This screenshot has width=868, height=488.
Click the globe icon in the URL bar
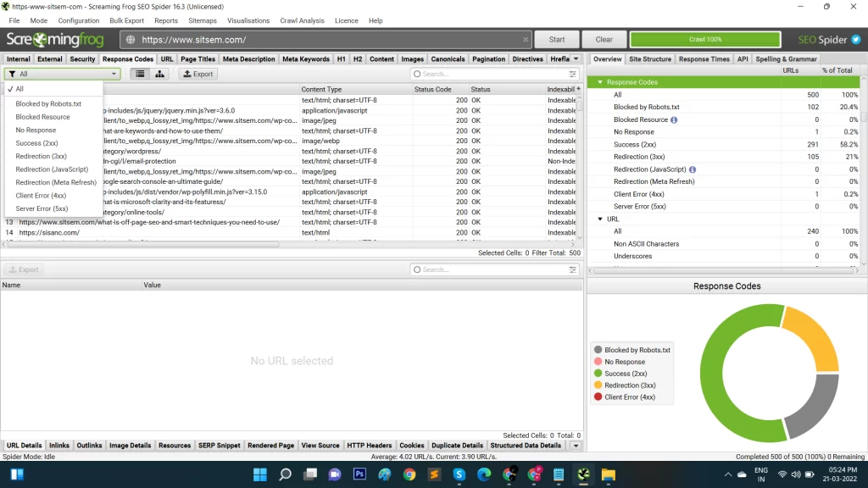pyautogui.click(x=131, y=40)
